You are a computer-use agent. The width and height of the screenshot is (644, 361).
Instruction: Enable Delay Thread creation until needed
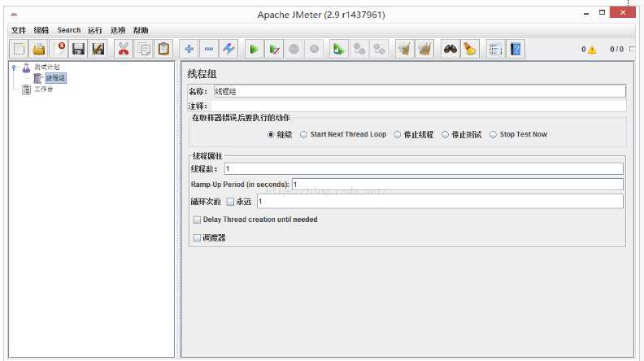click(x=197, y=220)
